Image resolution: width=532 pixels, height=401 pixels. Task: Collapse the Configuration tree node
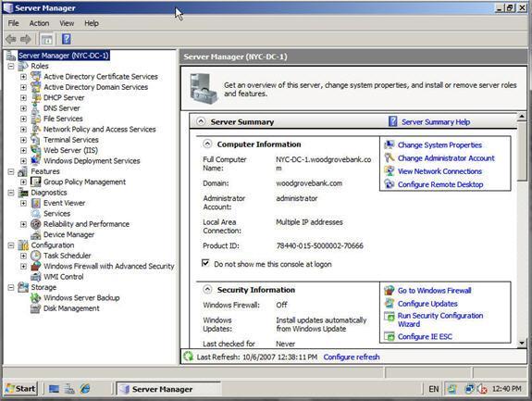point(11,245)
